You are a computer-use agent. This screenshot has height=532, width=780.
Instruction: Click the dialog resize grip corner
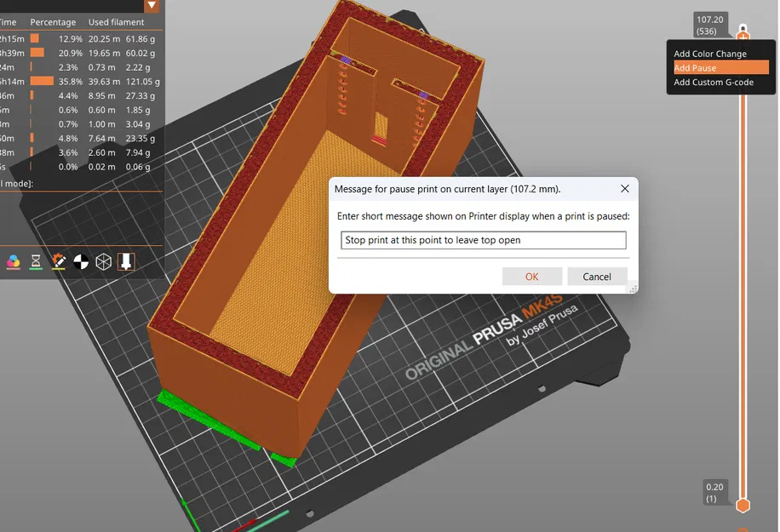(x=634, y=289)
